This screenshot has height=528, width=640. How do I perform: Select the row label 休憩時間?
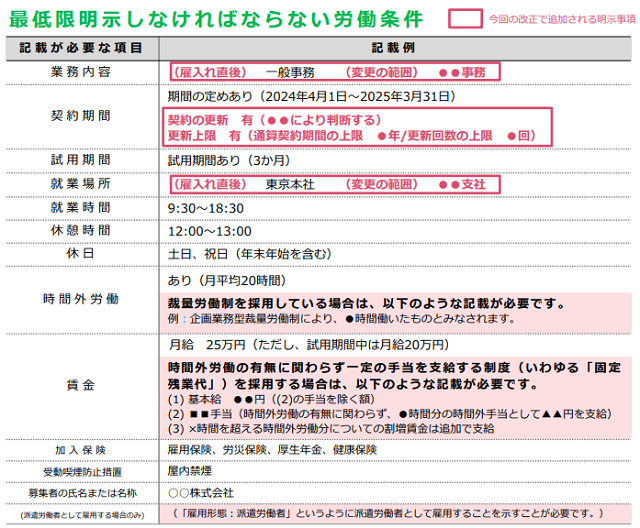pos(81,231)
